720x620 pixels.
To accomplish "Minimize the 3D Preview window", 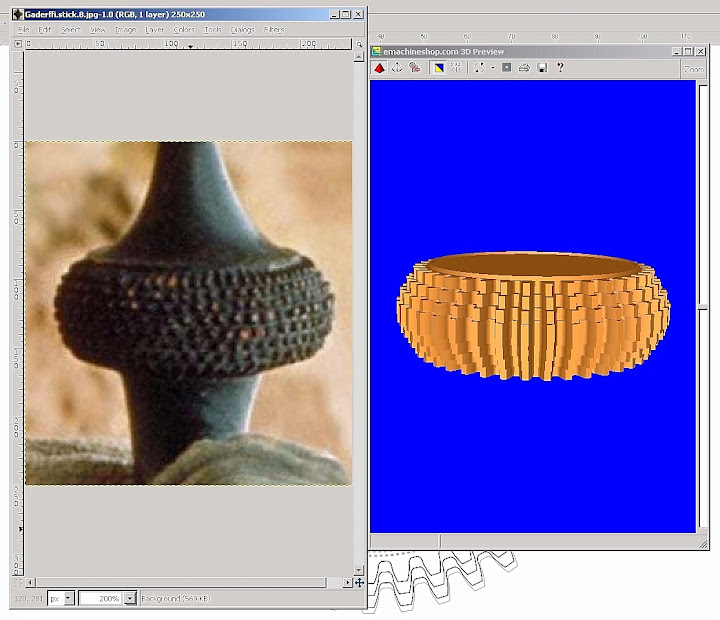I will point(676,51).
